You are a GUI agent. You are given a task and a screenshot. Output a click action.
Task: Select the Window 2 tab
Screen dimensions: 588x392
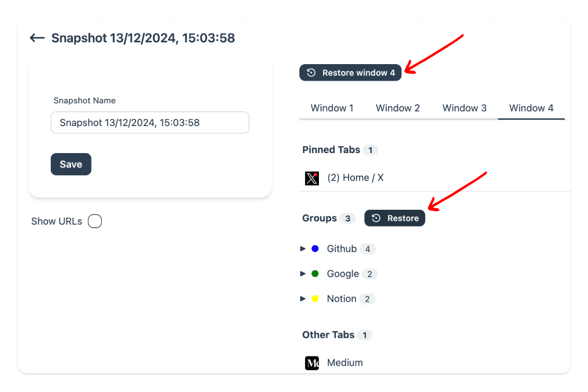(x=398, y=108)
